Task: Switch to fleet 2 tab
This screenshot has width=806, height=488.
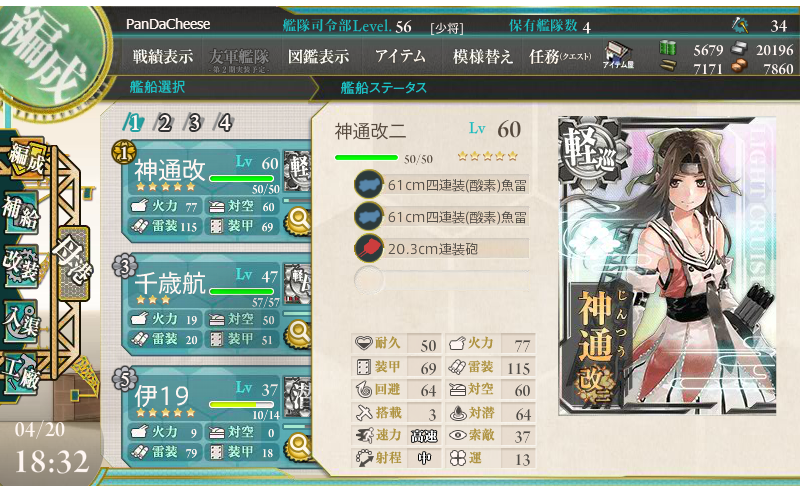Action: (x=164, y=123)
